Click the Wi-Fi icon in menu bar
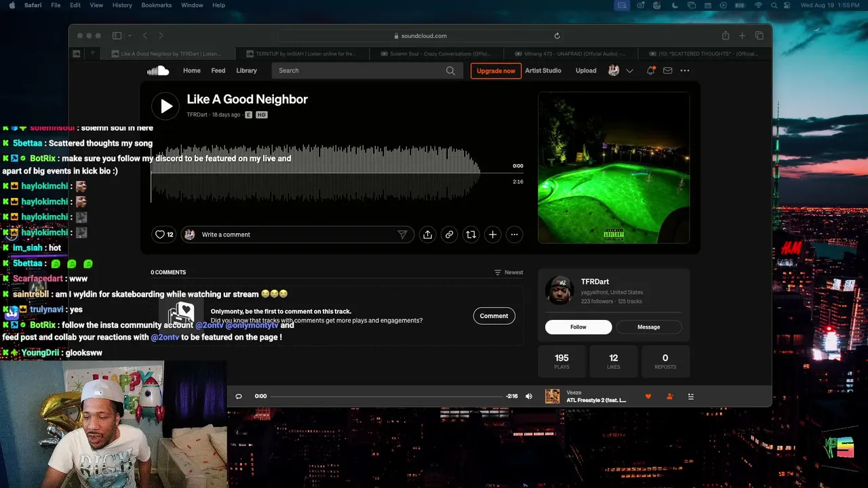This screenshot has width=868, height=488. (758, 5)
